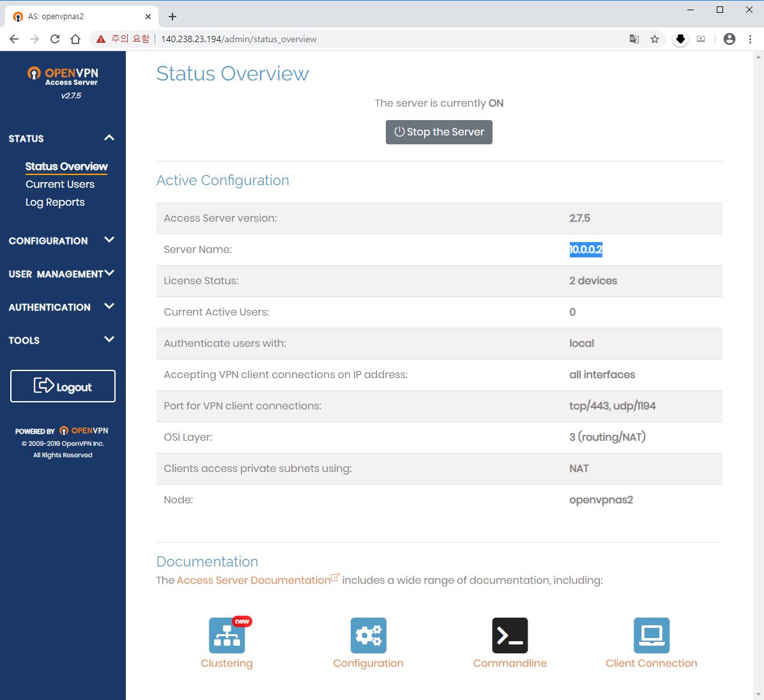
Task: Open Current Users in the sidebar
Action: click(x=60, y=184)
